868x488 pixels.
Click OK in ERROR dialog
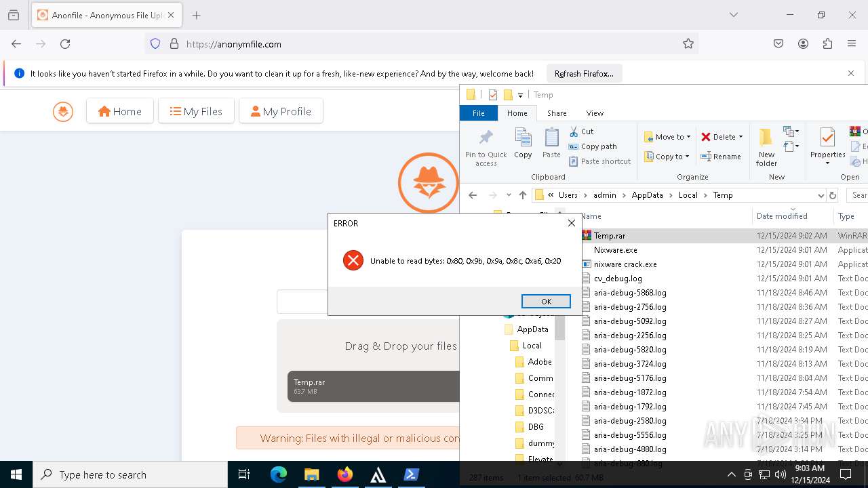[x=546, y=302]
